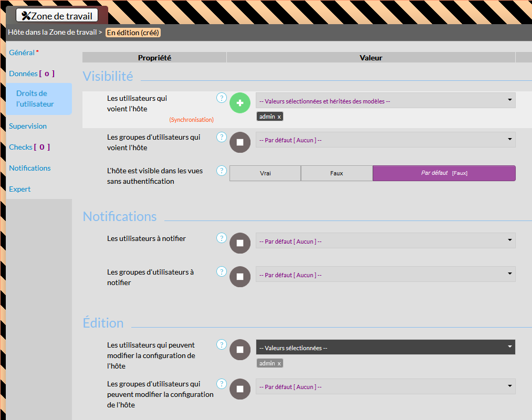Remove admin tag from visibility users
This screenshot has height=420, width=532.
point(279,117)
